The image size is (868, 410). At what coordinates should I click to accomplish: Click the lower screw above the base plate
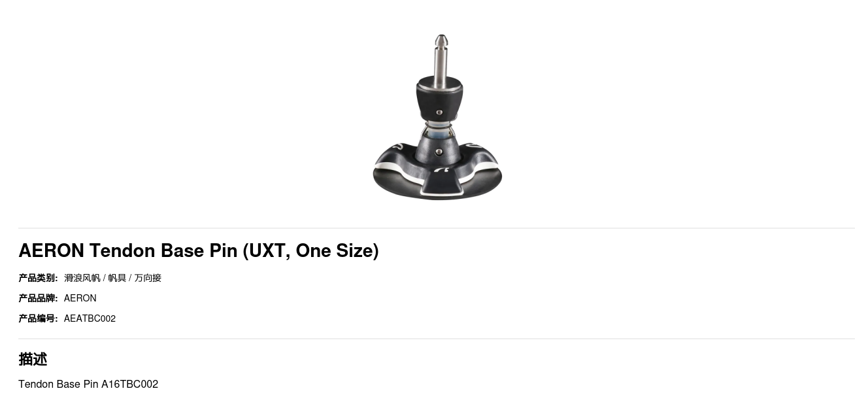[x=439, y=152]
